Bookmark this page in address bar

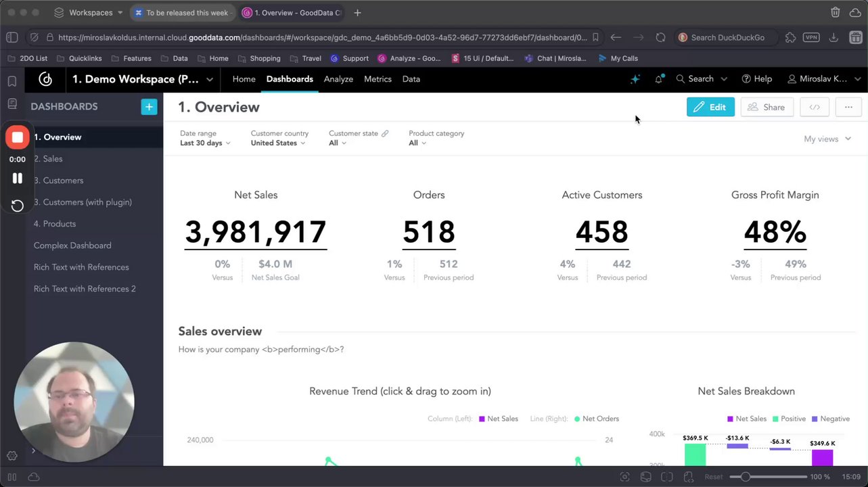coord(595,38)
